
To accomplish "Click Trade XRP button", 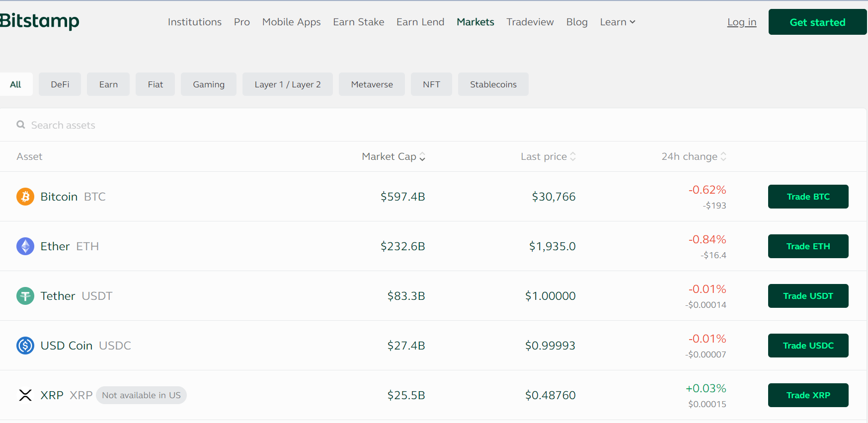I will point(808,395).
